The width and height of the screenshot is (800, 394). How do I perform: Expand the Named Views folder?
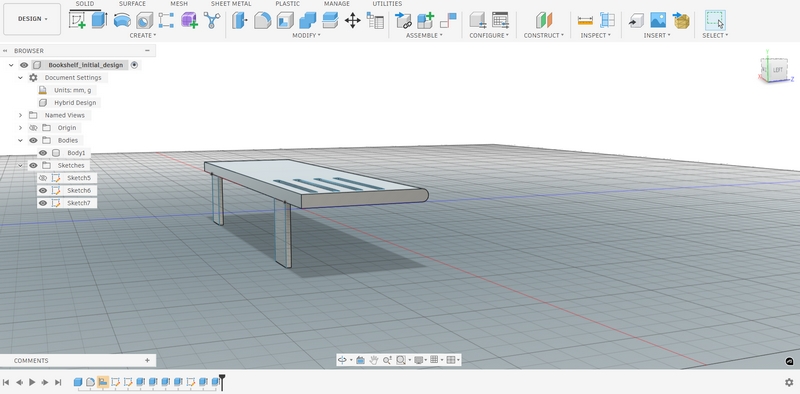[x=20, y=115]
